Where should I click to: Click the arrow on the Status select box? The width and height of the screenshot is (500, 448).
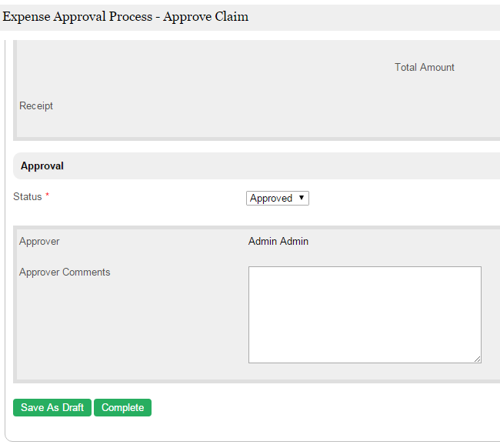[x=302, y=198]
